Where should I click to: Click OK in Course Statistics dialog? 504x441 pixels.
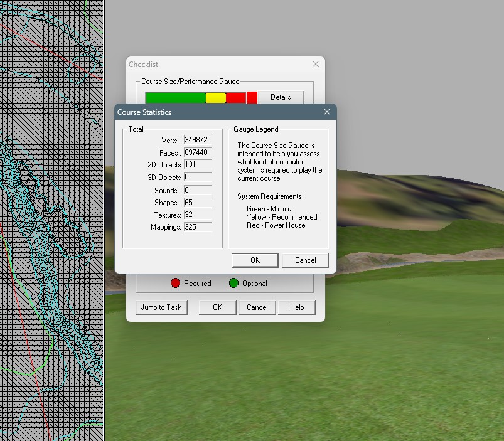(x=255, y=260)
